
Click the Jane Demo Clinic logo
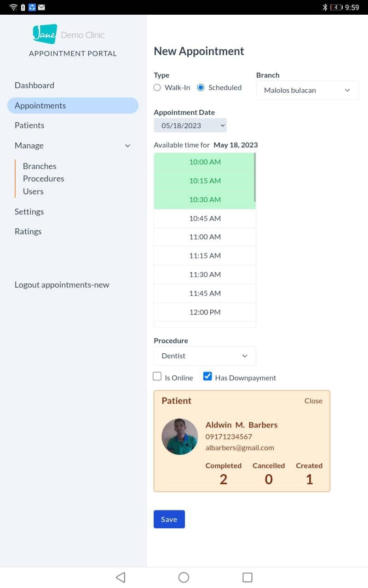[69, 34]
